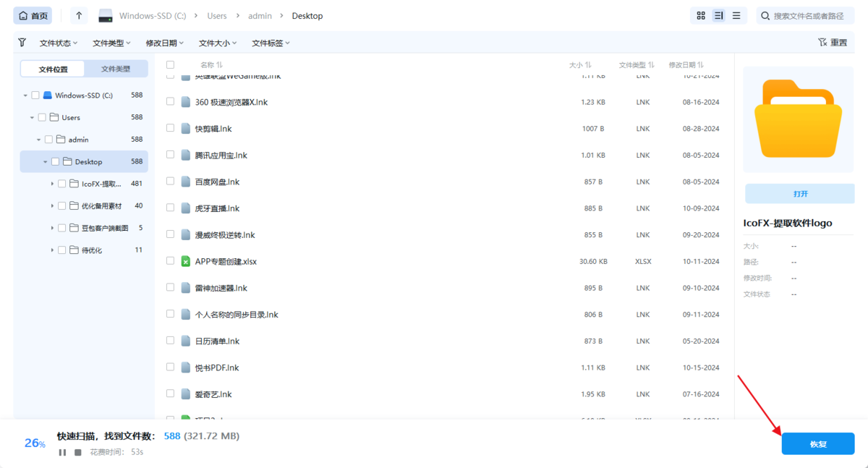Viewport: 868px width, 468px height.
Task: Reset filters with 重置 button
Action: (833, 43)
